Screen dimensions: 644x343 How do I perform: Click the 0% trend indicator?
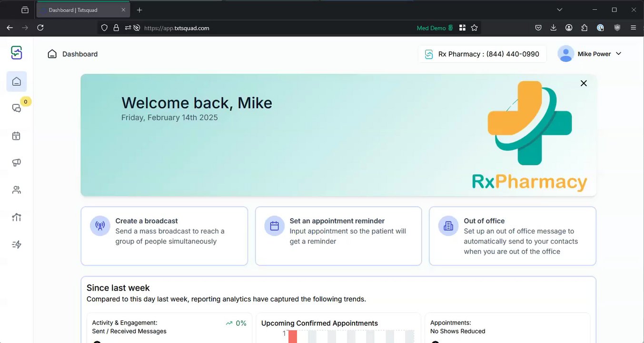236,323
